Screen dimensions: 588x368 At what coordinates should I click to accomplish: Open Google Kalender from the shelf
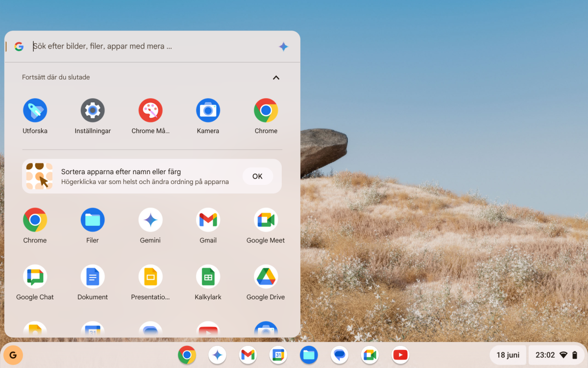pyautogui.click(x=278, y=355)
